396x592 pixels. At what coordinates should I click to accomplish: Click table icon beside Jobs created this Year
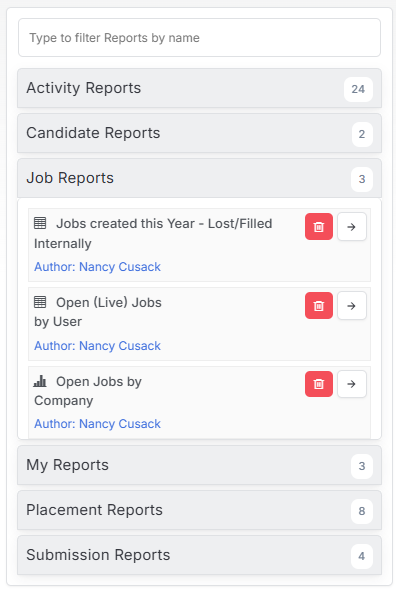40,223
